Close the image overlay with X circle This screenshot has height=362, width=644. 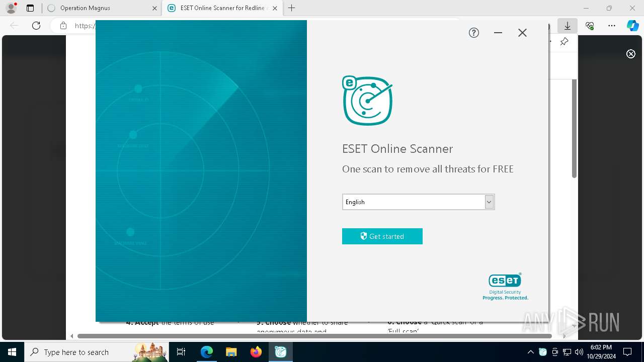pos(631,54)
